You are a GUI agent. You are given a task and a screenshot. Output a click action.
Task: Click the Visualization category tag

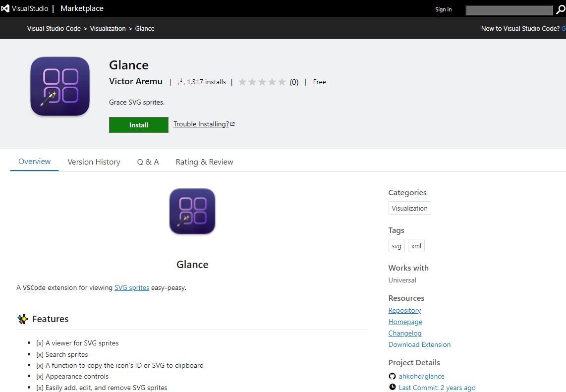coord(410,208)
